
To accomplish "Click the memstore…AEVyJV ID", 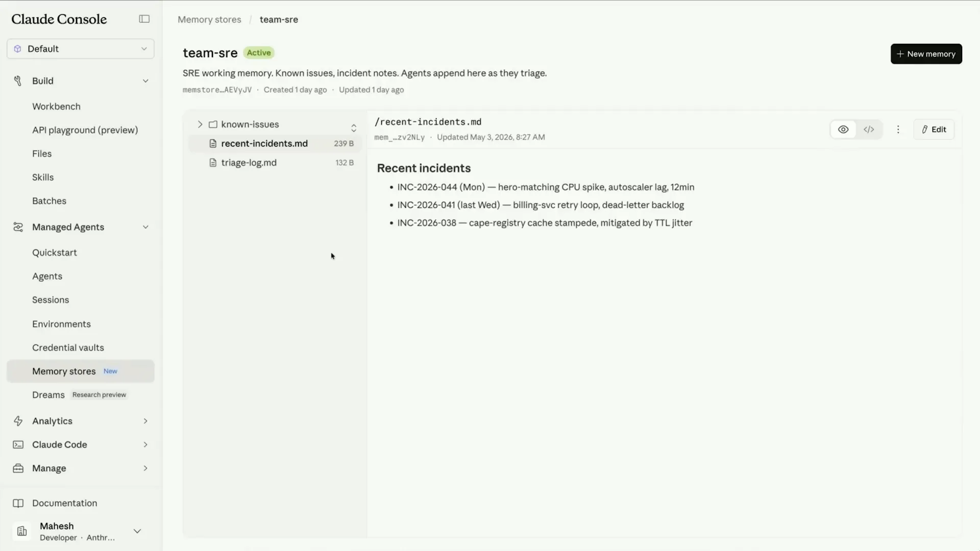I will pos(217,90).
